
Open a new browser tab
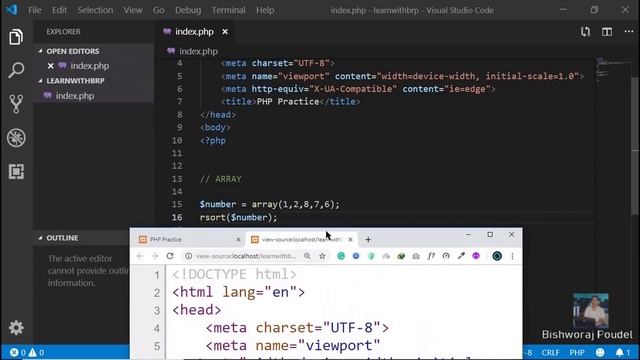point(368,240)
